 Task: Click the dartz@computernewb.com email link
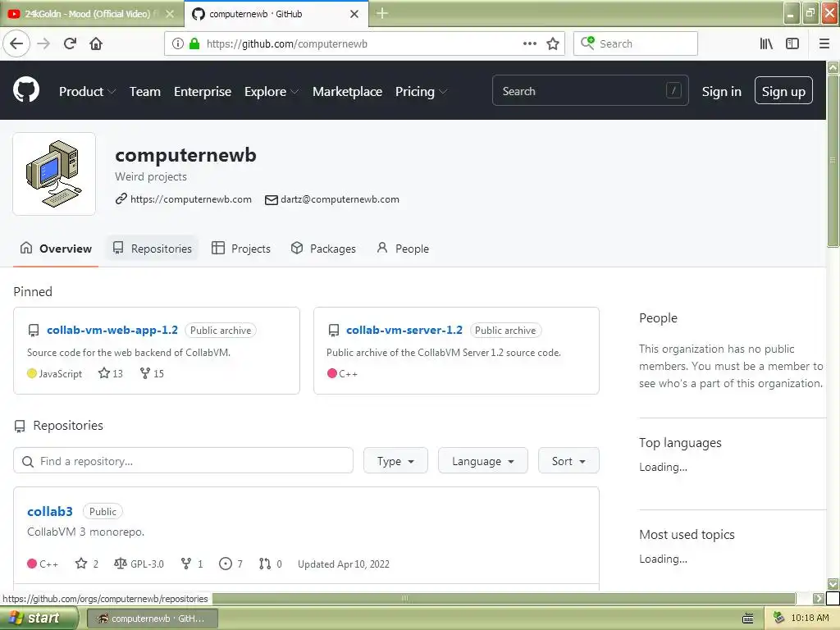point(340,199)
